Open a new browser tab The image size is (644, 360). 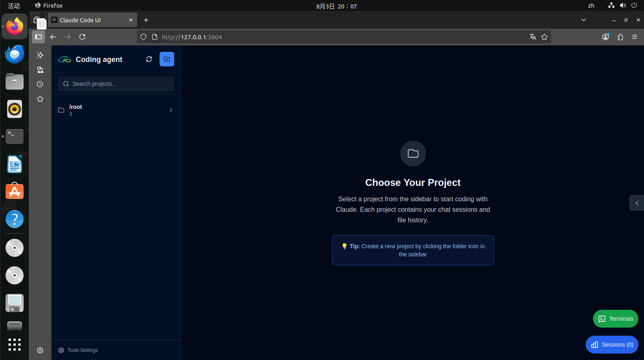click(146, 20)
